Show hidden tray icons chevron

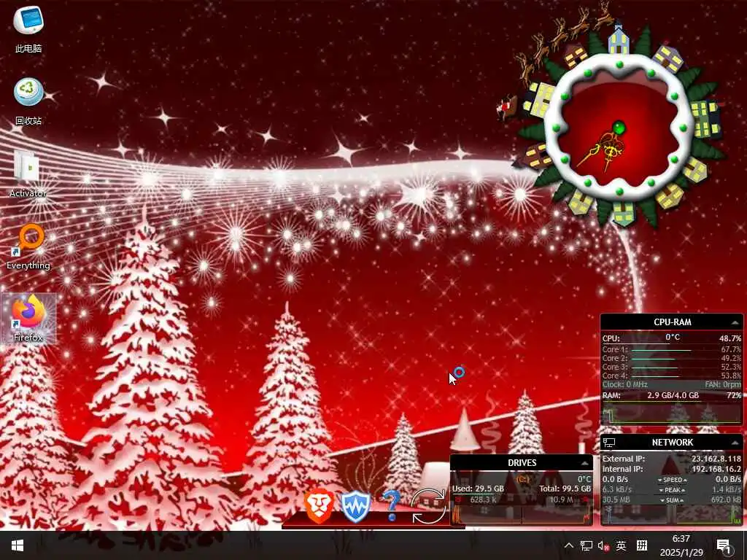(569, 545)
